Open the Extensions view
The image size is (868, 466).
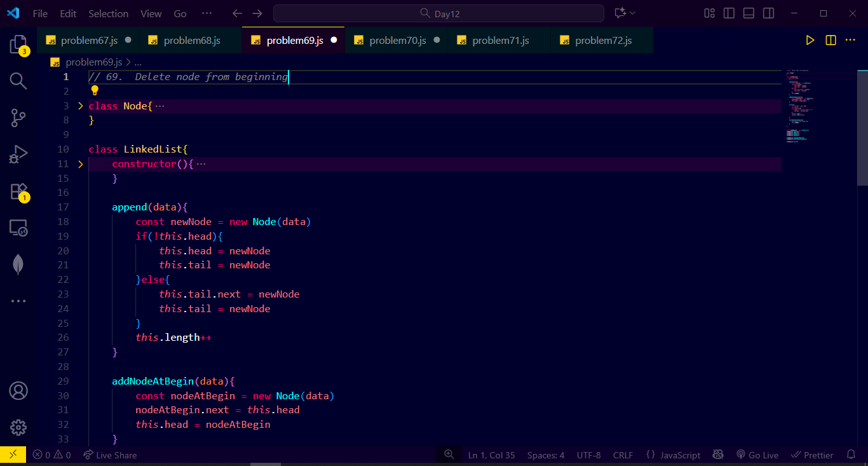tap(18, 191)
